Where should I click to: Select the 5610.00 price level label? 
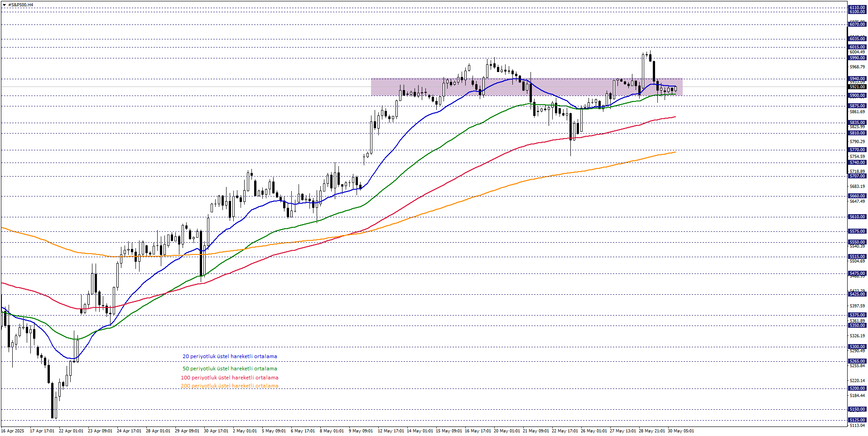tap(857, 217)
